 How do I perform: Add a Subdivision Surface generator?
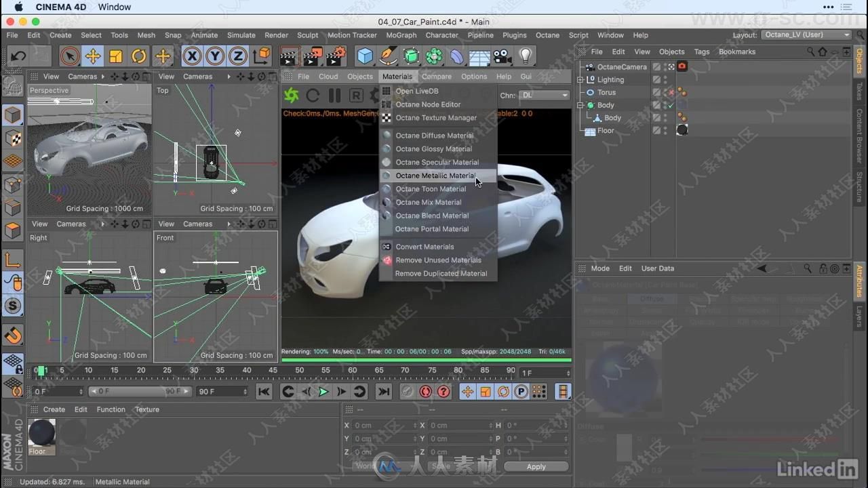[412, 56]
